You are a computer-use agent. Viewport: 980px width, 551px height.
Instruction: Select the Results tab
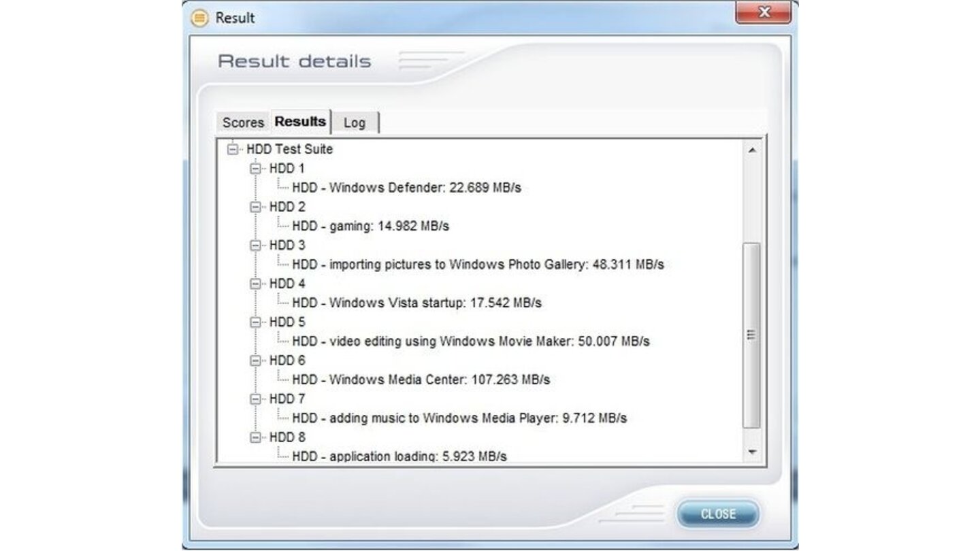coord(300,121)
